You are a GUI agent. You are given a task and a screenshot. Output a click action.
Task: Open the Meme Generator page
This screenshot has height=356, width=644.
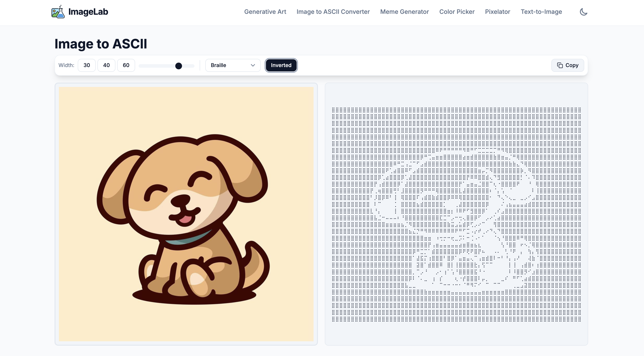pyautogui.click(x=404, y=12)
